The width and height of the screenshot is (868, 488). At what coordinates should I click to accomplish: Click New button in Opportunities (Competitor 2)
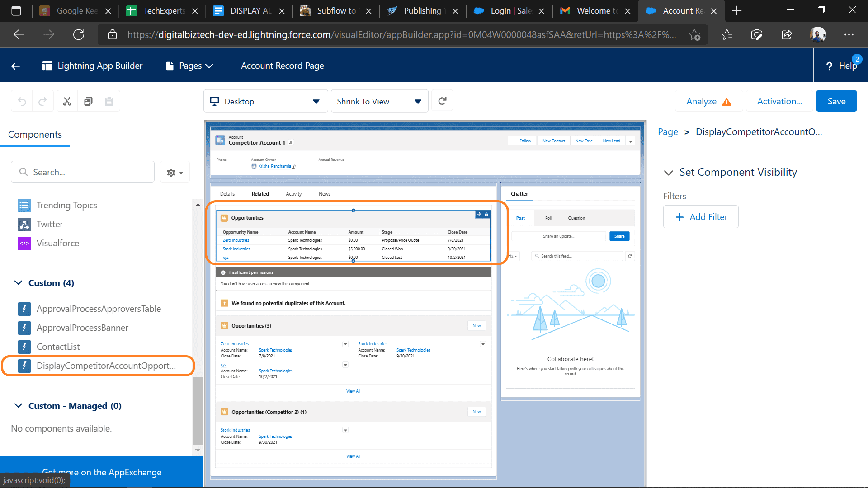[x=476, y=412]
